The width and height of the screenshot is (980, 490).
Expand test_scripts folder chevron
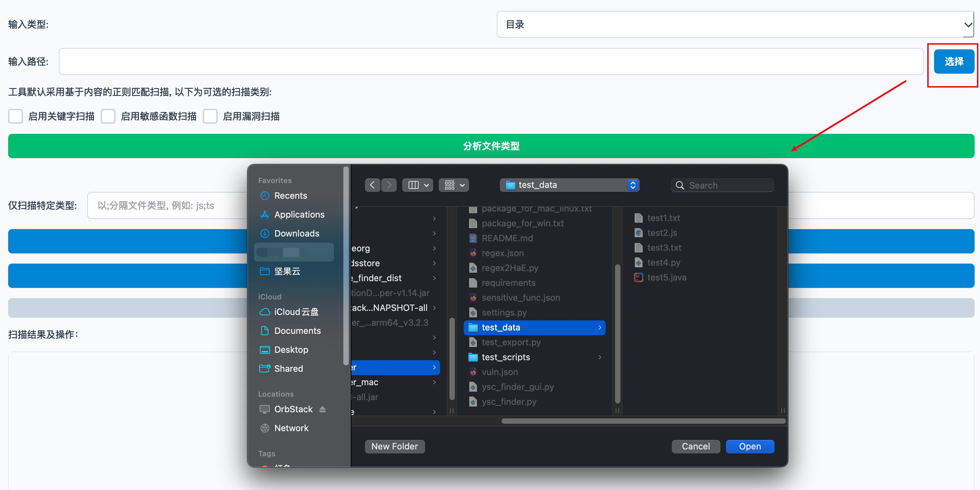click(600, 357)
